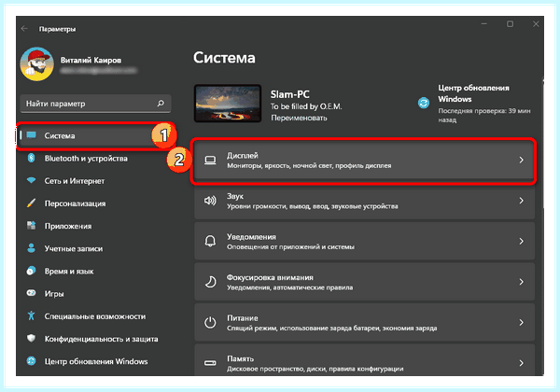This screenshot has width=560, height=392.
Task: Click the accessibility figure icon
Action: [32, 315]
